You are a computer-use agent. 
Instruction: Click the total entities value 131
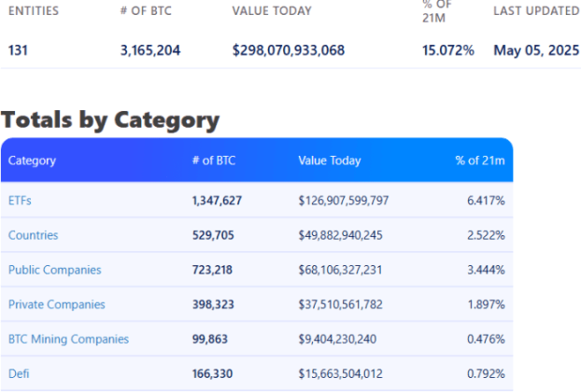click(18, 49)
